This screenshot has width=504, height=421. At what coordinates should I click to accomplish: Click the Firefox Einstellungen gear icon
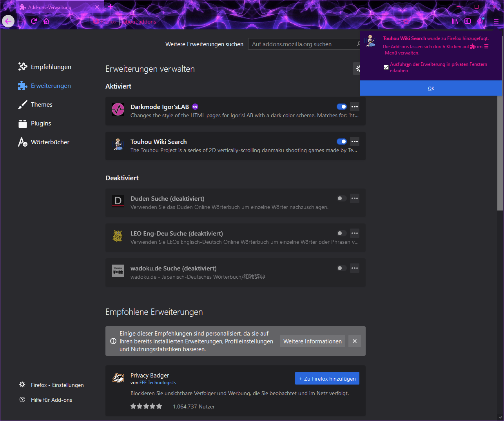pyautogui.click(x=22, y=385)
